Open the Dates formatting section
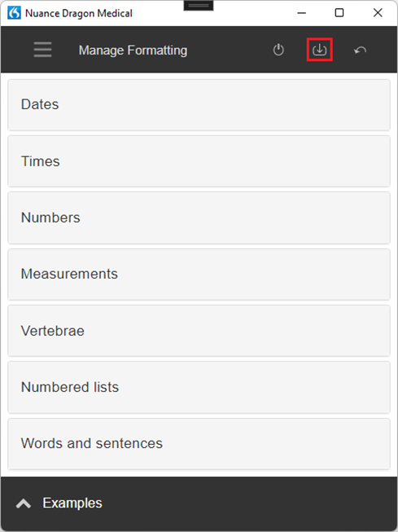 (199, 105)
